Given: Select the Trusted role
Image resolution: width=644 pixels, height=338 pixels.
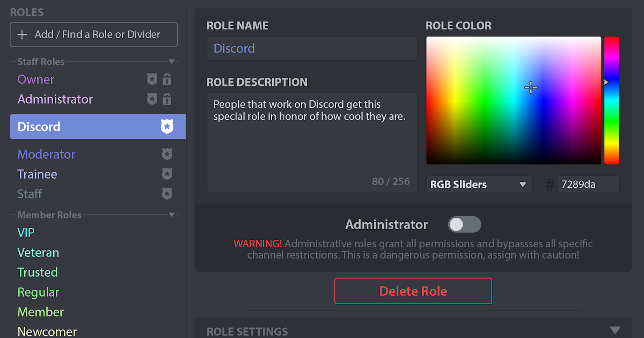Looking at the screenshot, I should pos(38,273).
